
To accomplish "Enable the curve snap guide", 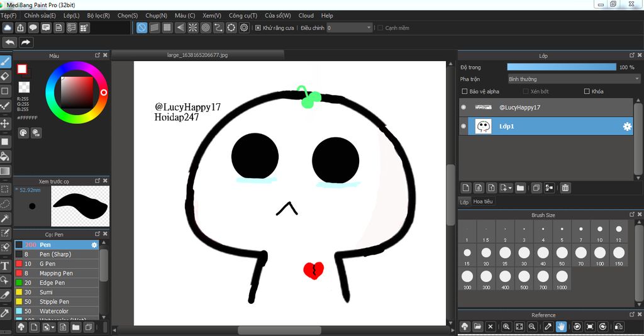I will [218, 28].
